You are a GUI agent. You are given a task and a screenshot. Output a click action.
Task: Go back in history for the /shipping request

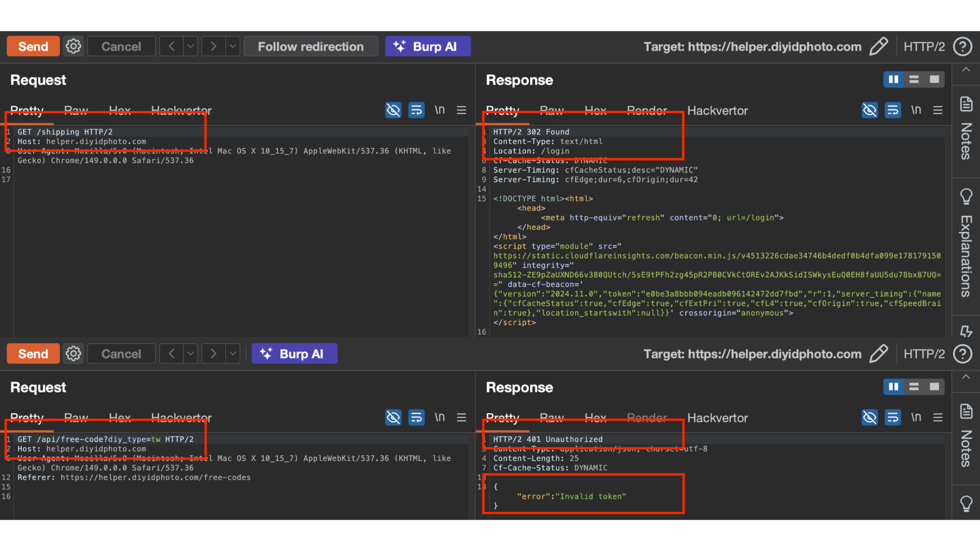pos(171,46)
